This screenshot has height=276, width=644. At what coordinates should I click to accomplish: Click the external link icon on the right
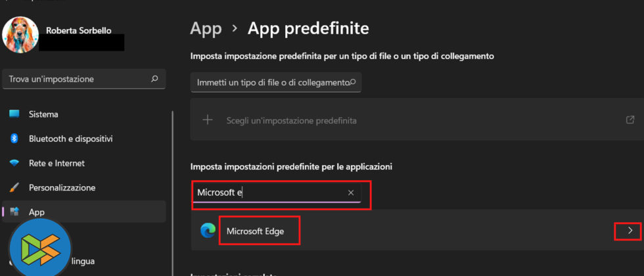(630, 120)
